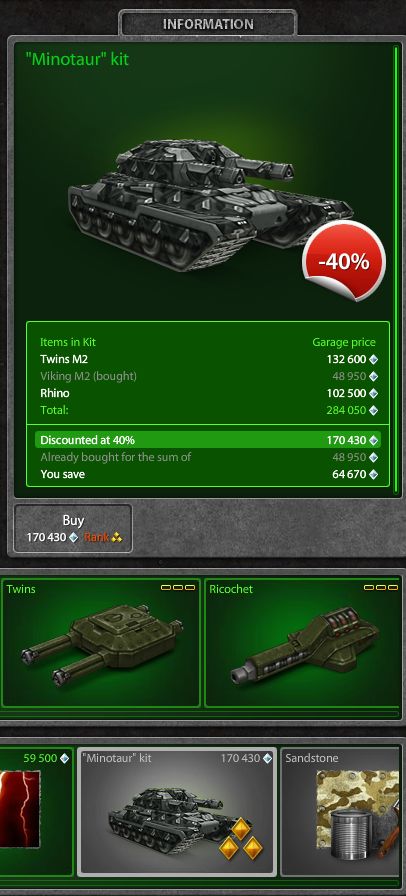The height and width of the screenshot is (896, 406).
Task: Select the "Minotaur" kit card in the shop list
Action: click(x=177, y=811)
